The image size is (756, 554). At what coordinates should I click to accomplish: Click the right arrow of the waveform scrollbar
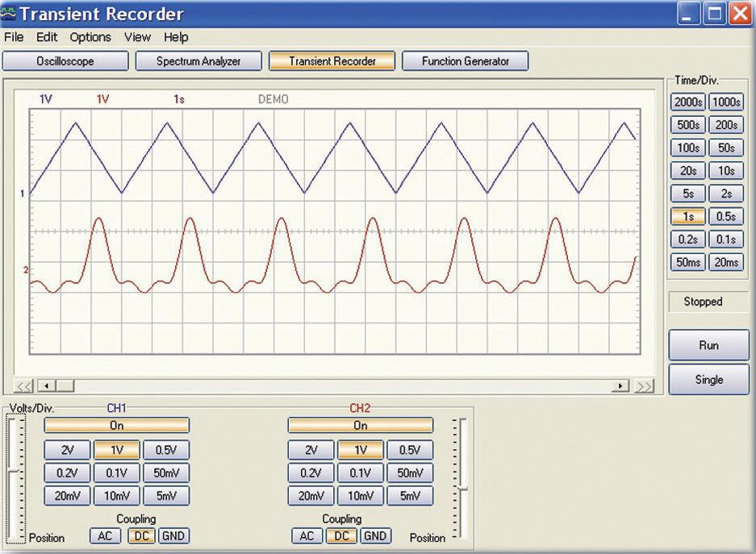pos(622,386)
